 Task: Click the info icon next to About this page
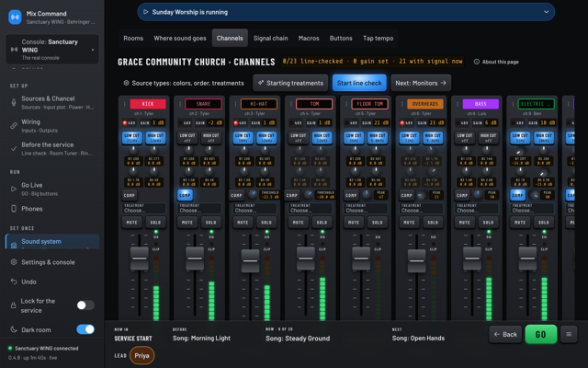tap(477, 62)
